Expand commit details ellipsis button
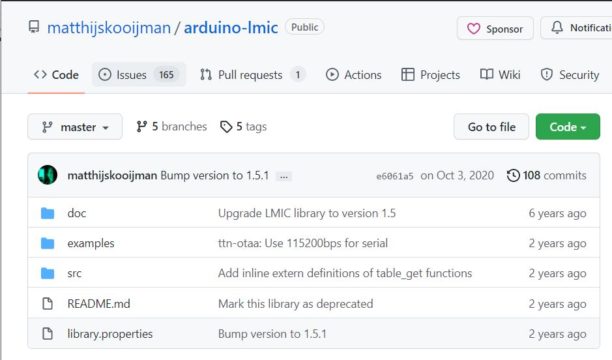The width and height of the screenshot is (612, 360). coord(284,176)
